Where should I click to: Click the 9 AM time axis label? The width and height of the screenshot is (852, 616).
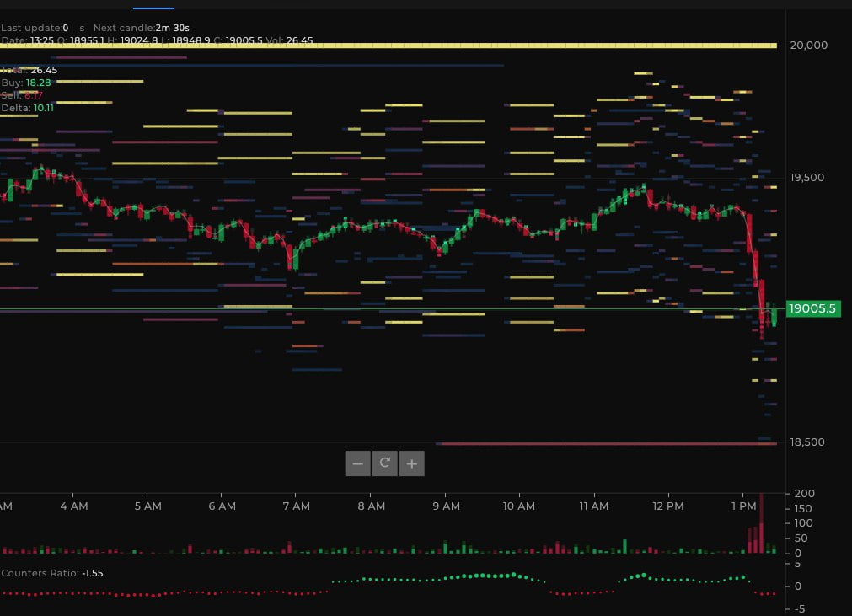click(x=445, y=506)
